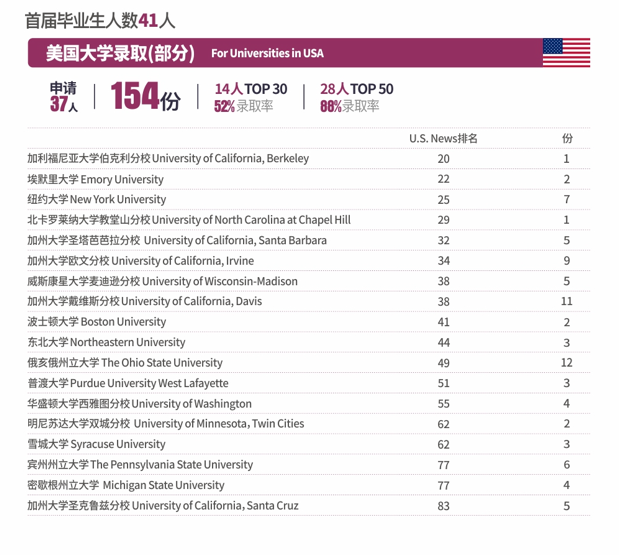
Task: Click offer count 11 for Davis
Action: (x=566, y=302)
